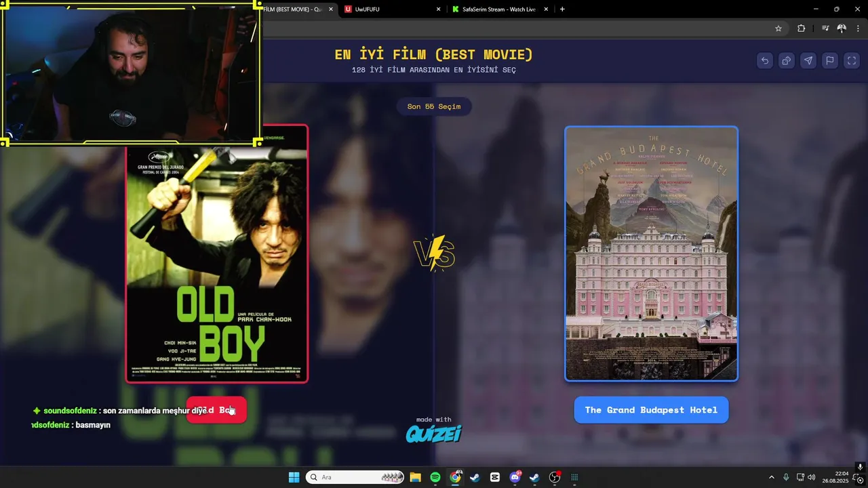Open the media controls icon in Chrome toolbar
This screenshot has width=868, height=488.
tap(825, 28)
